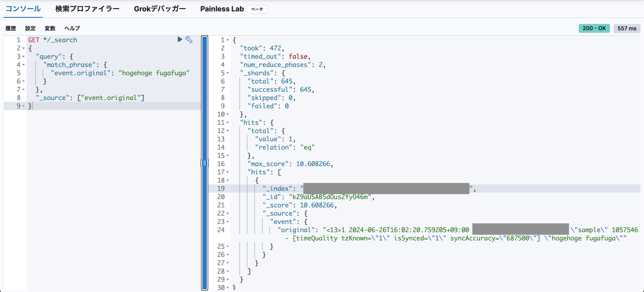Toggle fold marker on request line 9
The image size is (644, 292).
[23, 106]
